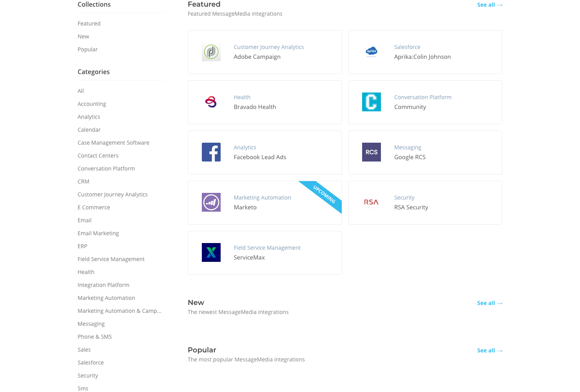Click Marketing Automation label on Marketo card
Image resolution: width=580 pixels, height=392 pixels.
(x=262, y=198)
